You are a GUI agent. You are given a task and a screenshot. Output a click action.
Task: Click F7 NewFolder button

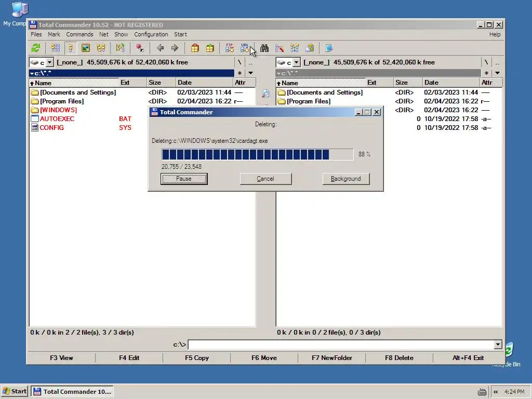click(332, 357)
